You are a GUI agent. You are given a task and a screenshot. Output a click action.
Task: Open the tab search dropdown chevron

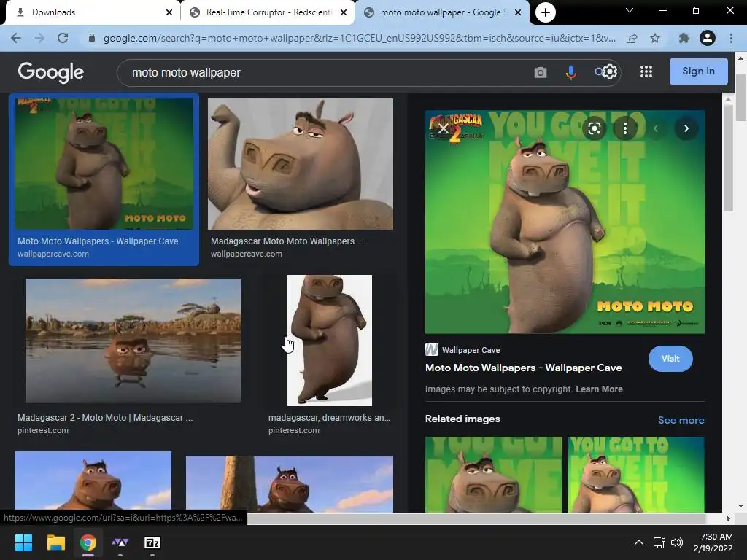(630, 10)
